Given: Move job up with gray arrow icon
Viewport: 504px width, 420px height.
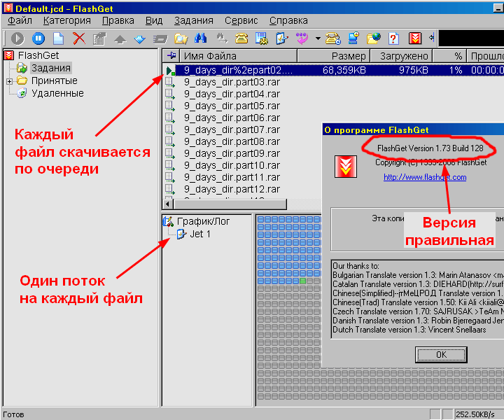Looking at the screenshot, I should [x=120, y=39].
